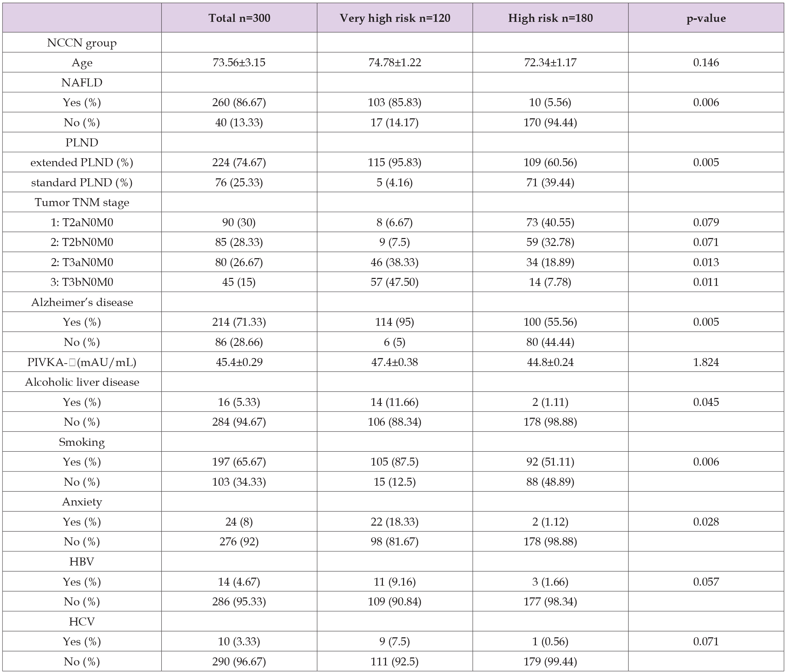787x672 pixels.
Task: Click the cell '90 (30)'
Action: coord(239,222)
